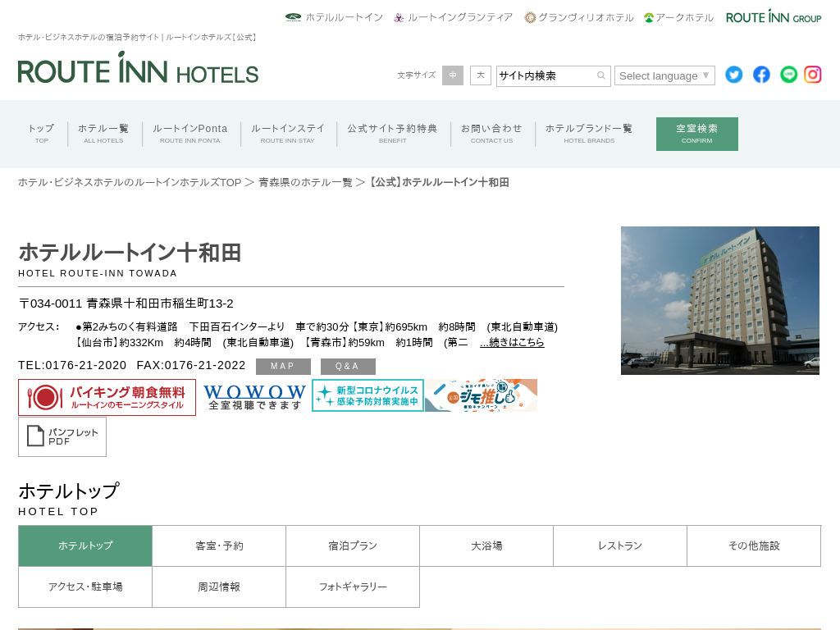
Task: Select the ホテルトップ tab
Action: [x=85, y=546]
